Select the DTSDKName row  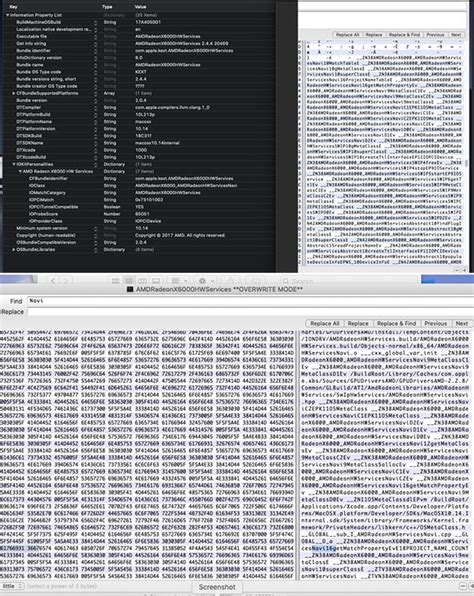[x=140, y=143]
